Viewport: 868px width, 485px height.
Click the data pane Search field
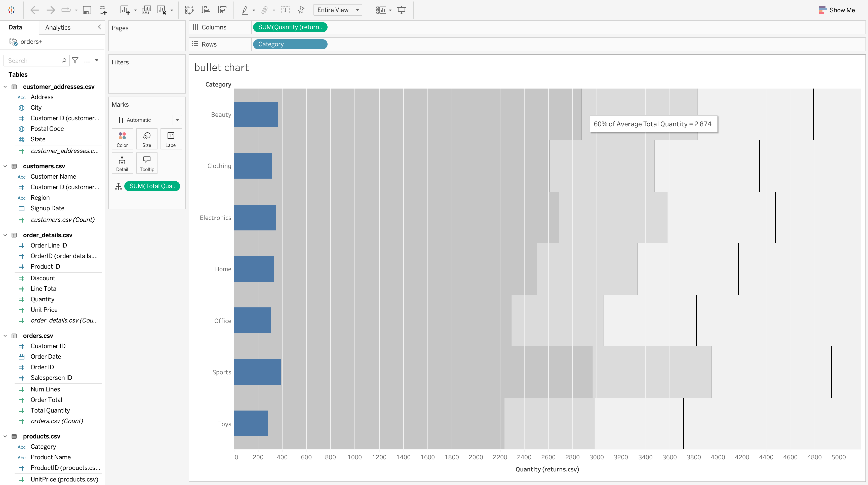[33, 61]
